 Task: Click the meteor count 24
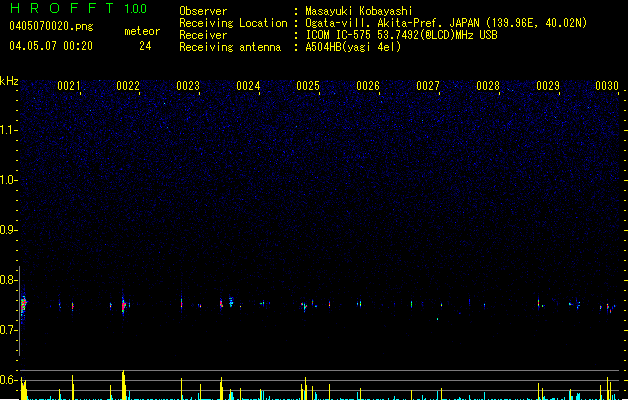(x=145, y=46)
